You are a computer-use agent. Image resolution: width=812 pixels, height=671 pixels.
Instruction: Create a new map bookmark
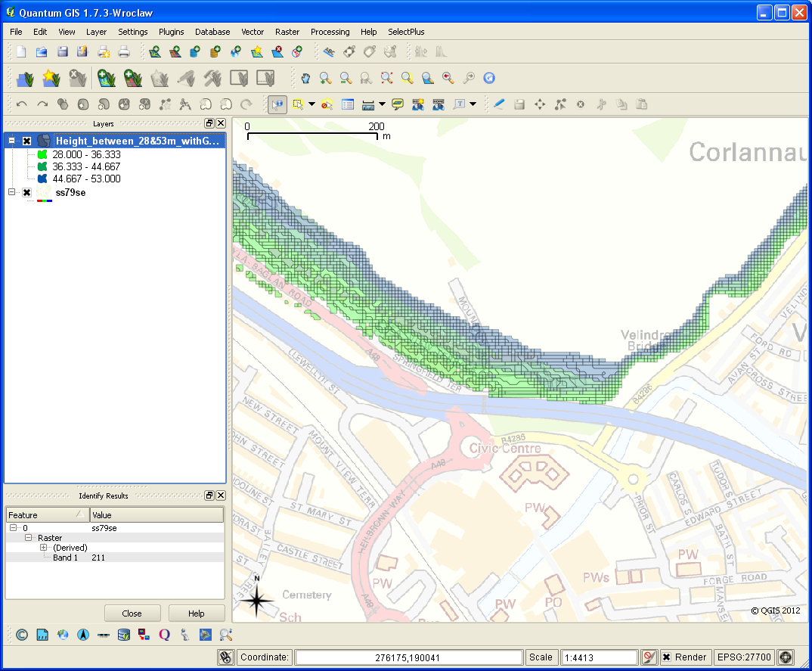point(417,104)
